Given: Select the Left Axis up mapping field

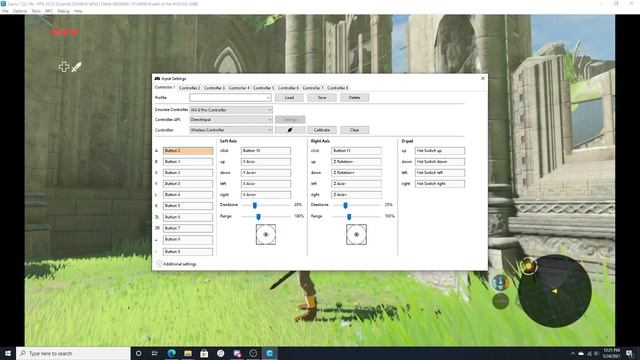Looking at the screenshot, I should click(266, 162).
